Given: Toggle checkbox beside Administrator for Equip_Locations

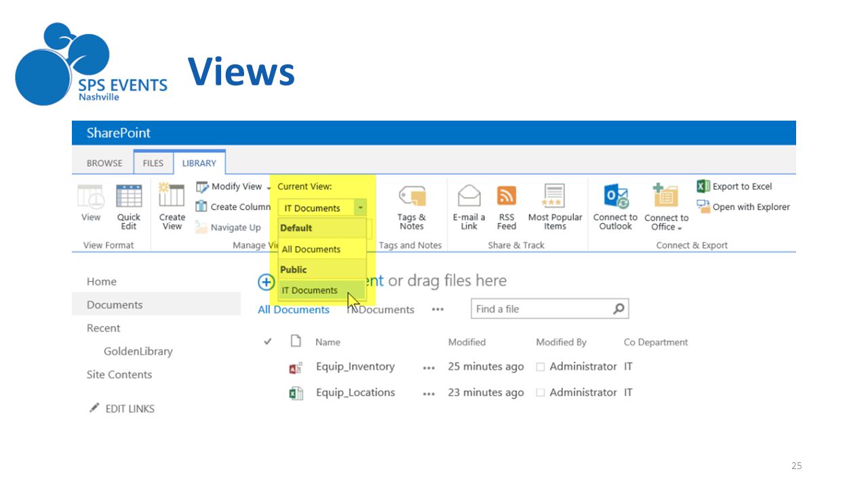Looking at the screenshot, I should 540,392.
